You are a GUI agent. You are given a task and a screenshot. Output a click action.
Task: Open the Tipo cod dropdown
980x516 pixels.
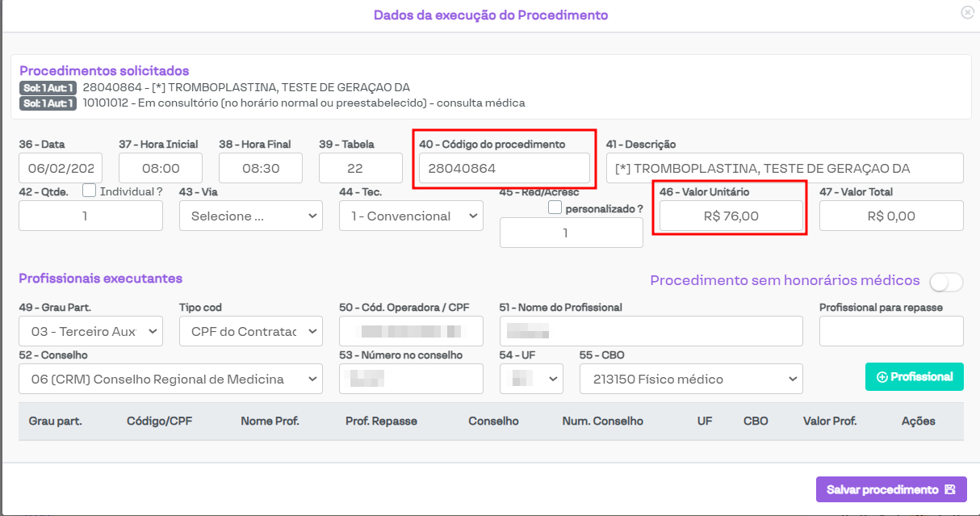[250, 331]
